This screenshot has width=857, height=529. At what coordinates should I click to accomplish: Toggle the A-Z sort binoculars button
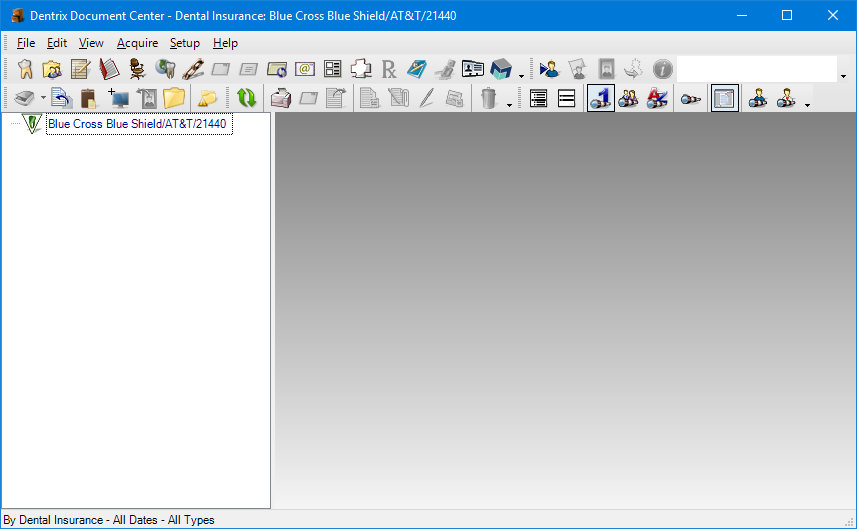pyautogui.click(x=657, y=98)
